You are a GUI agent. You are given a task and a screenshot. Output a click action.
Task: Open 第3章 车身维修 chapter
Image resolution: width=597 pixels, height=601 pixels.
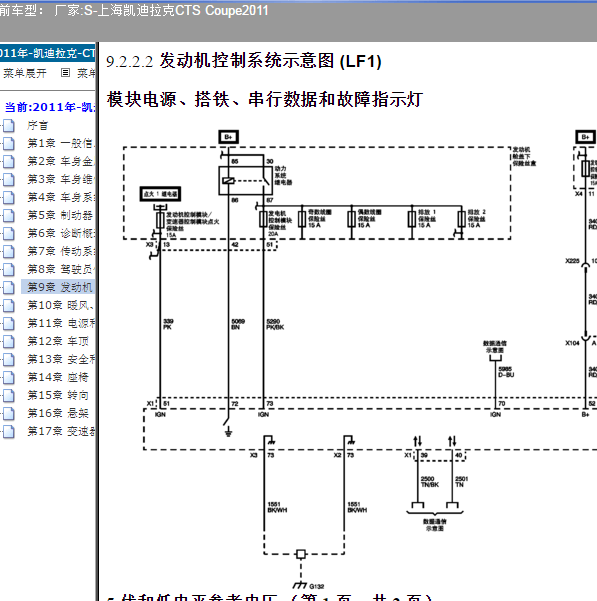(61, 179)
